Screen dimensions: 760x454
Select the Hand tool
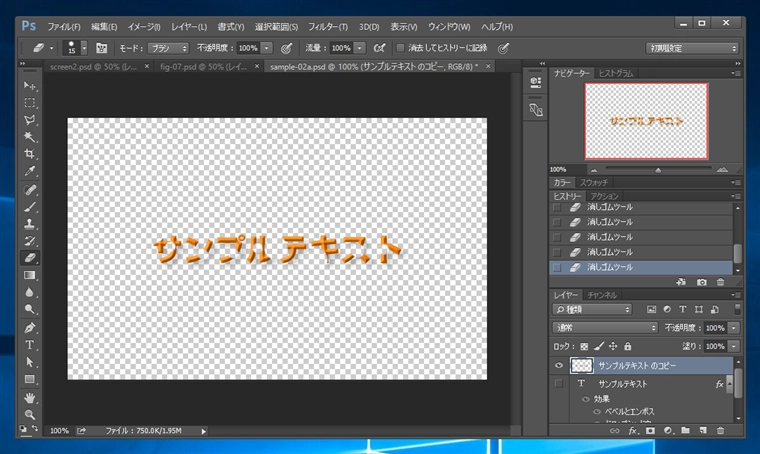coord(30,398)
